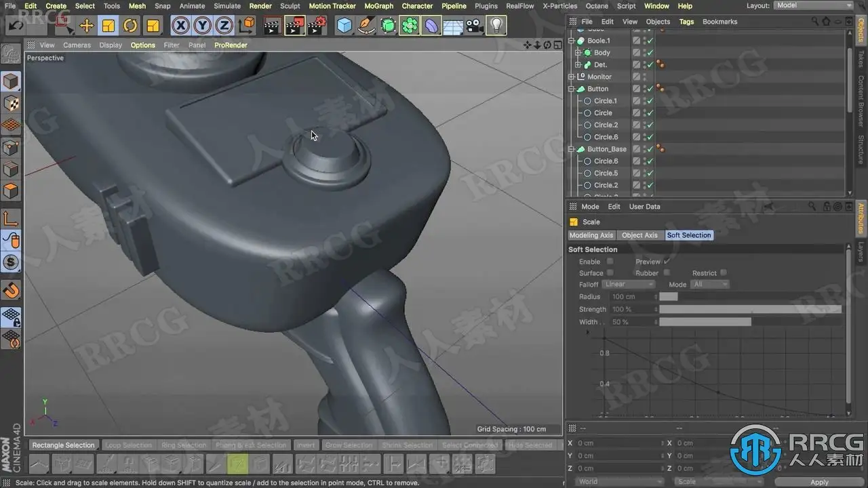Collapse the Boole.1 object tree
Image resolution: width=868 pixels, height=488 pixels.
(572, 41)
